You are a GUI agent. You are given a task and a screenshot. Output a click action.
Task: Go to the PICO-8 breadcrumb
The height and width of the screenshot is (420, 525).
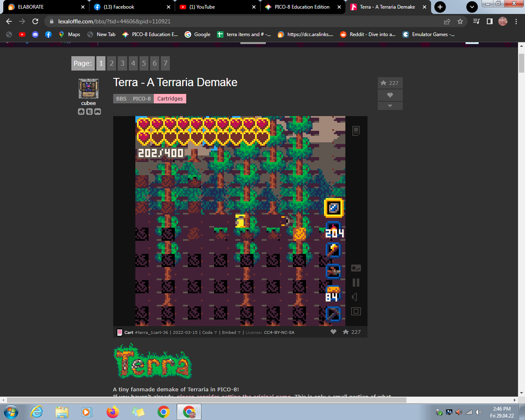pos(142,99)
